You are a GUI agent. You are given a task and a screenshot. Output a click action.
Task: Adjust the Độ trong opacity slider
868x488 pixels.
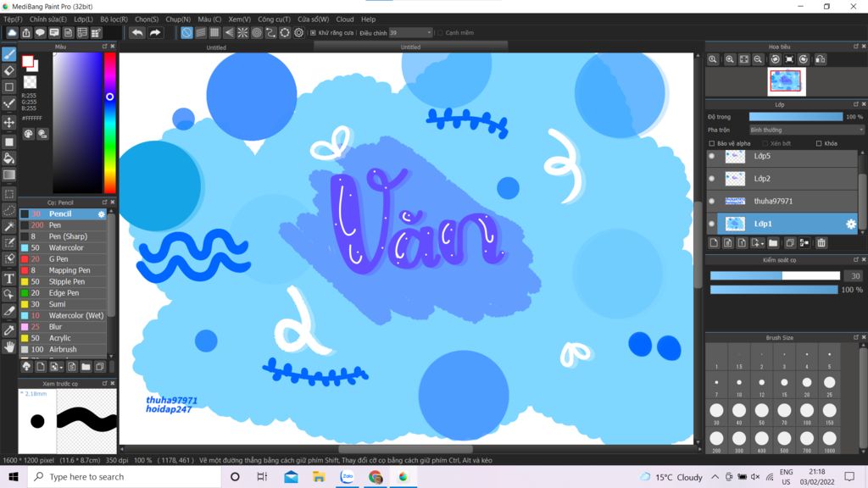coord(795,117)
